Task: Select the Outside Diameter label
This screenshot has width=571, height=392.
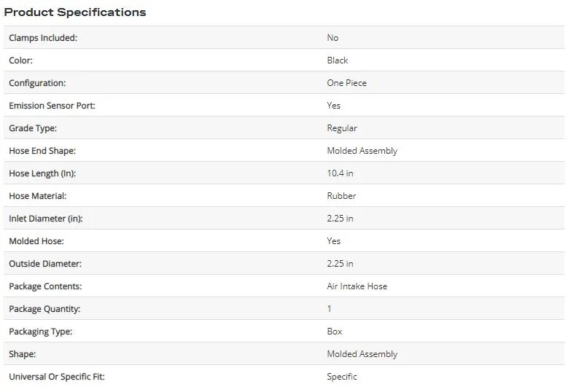Action: pyautogui.click(x=45, y=264)
